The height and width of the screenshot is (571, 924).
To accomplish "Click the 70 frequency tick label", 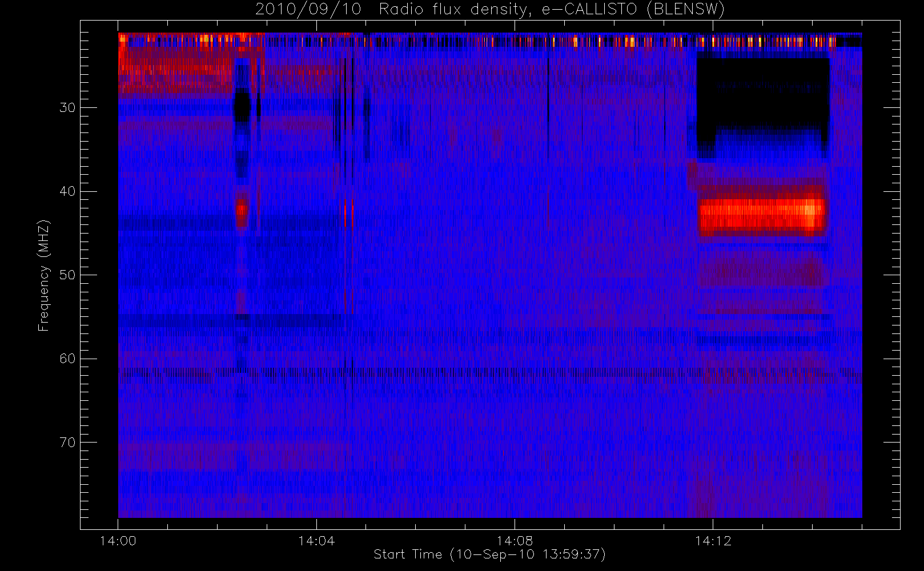I will coord(67,442).
